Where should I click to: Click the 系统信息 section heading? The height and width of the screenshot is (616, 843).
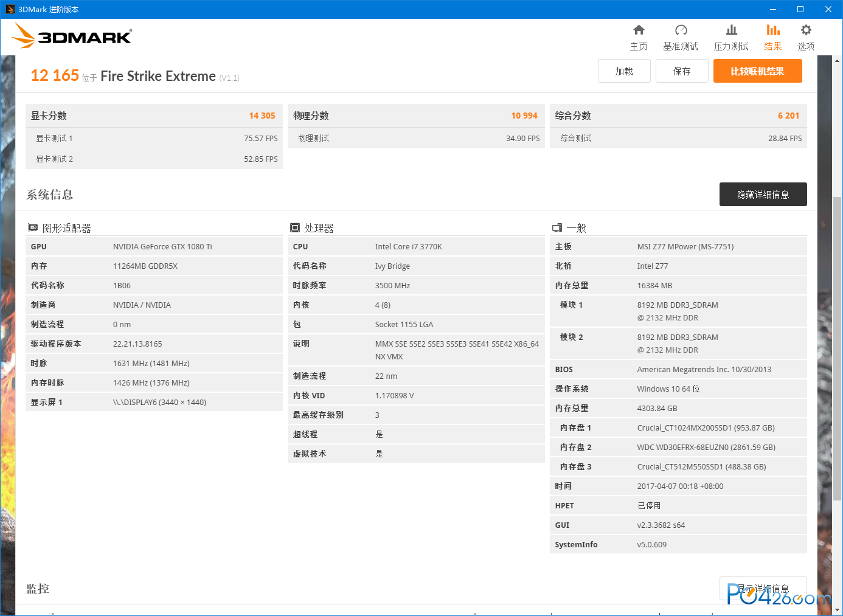pos(50,195)
